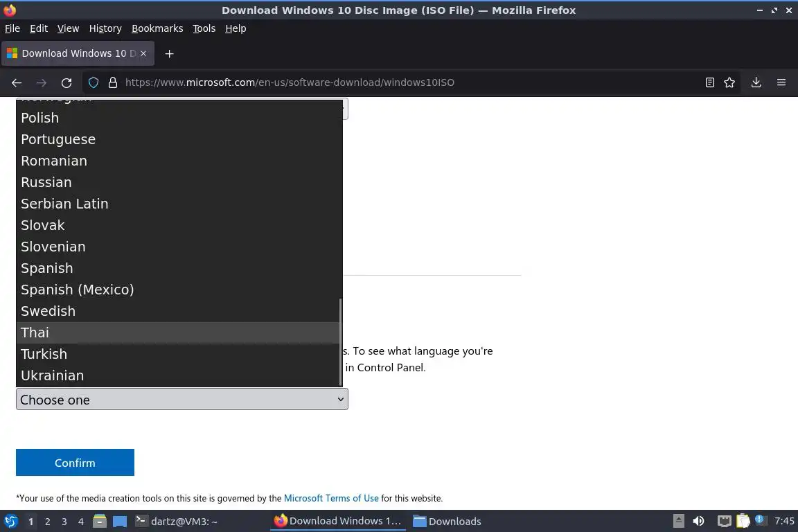Click the 7:45 clock in tray
The image size is (798, 532).
click(x=784, y=521)
